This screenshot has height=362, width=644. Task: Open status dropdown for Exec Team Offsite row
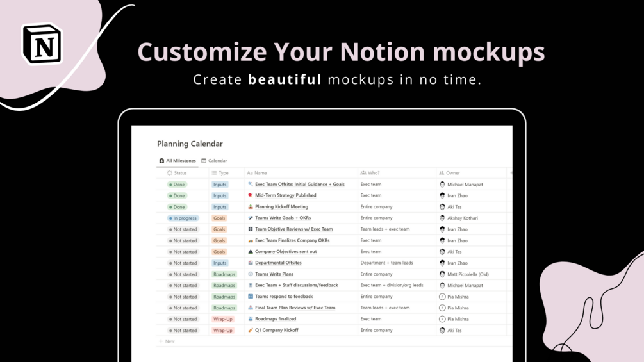[177, 185]
